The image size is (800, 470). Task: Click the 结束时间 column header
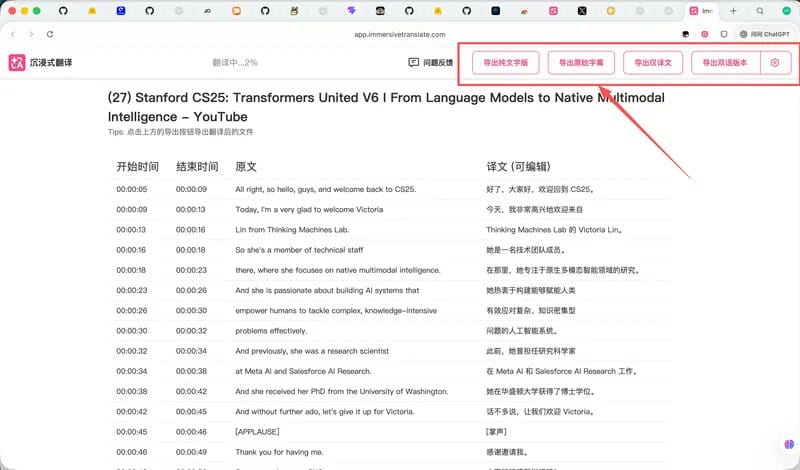(x=197, y=166)
